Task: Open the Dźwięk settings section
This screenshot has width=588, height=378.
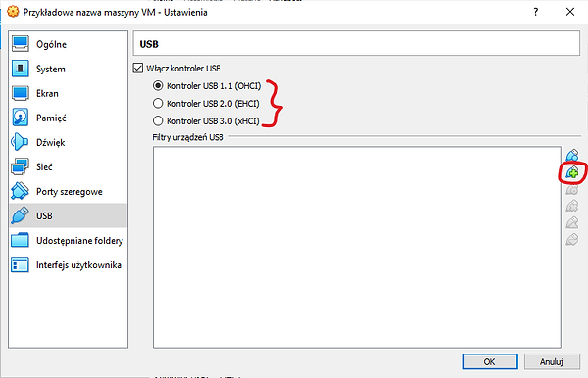Action: point(68,142)
